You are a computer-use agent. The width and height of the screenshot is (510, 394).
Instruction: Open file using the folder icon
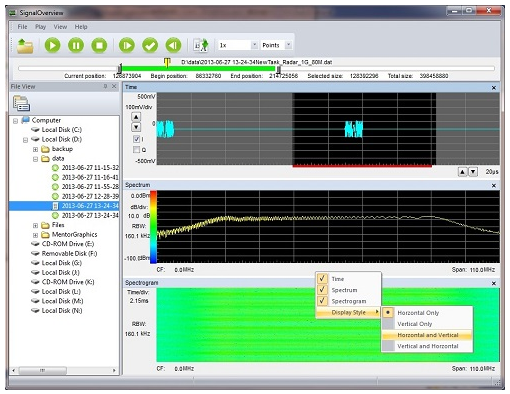(25, 46)
